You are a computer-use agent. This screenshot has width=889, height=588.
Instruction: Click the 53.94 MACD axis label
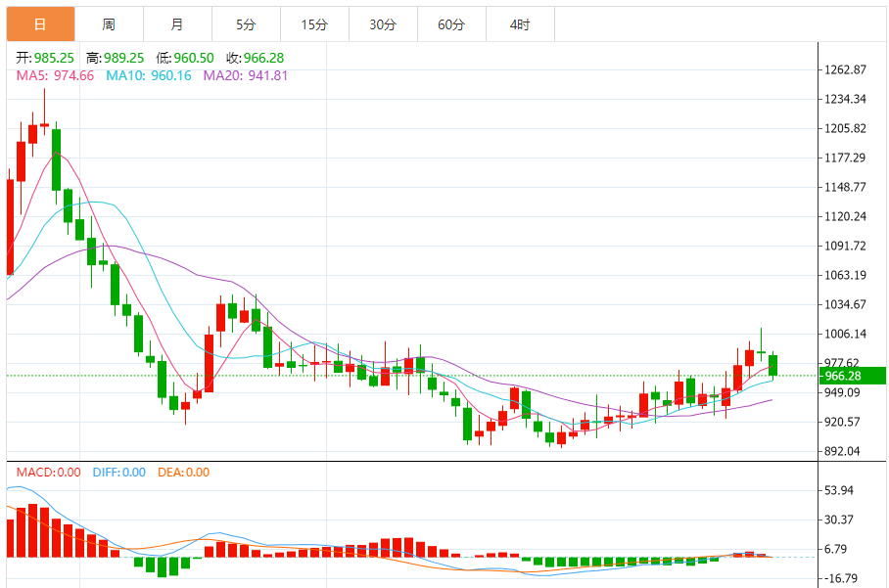point(838,490)
